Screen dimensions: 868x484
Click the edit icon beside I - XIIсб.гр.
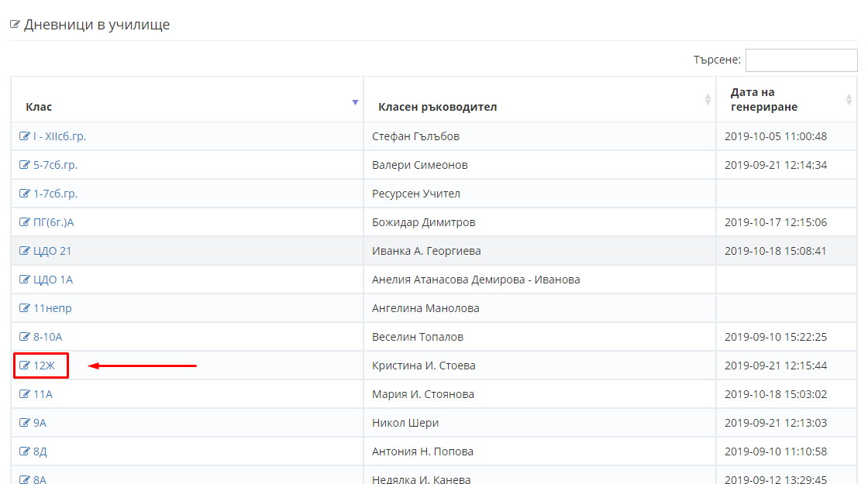tap(24, 136)
